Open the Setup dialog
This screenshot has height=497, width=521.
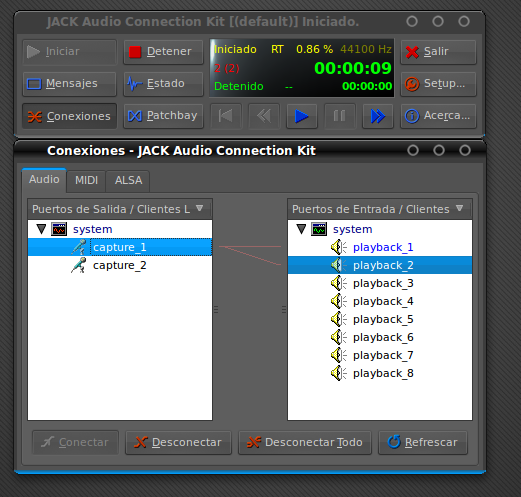tap(438, 84)
